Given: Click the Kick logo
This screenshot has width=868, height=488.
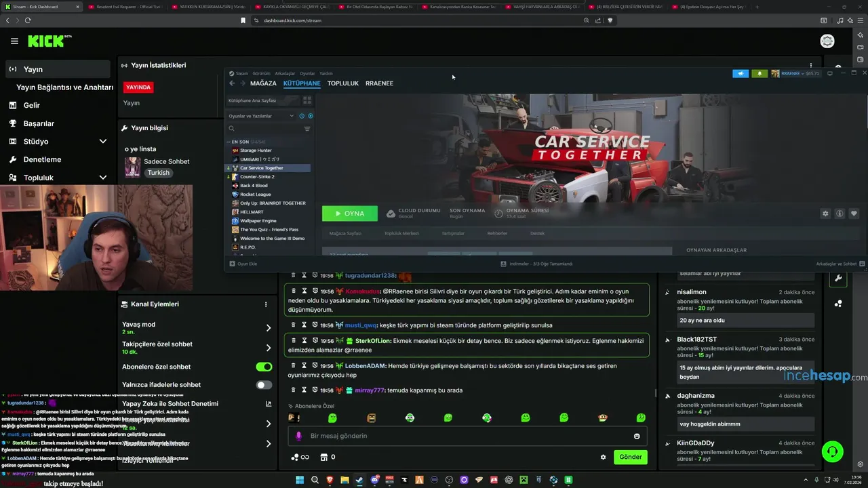Looking at the screenshot, I should coord(50,41).
